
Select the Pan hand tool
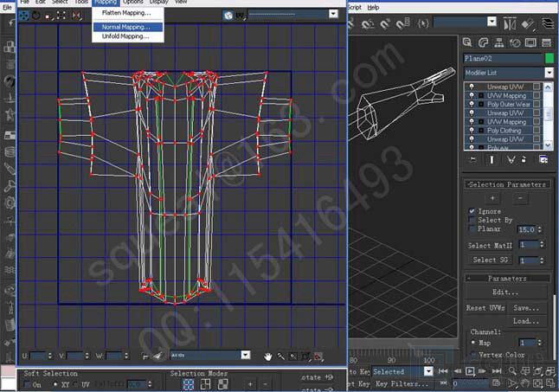coord(267,356)
